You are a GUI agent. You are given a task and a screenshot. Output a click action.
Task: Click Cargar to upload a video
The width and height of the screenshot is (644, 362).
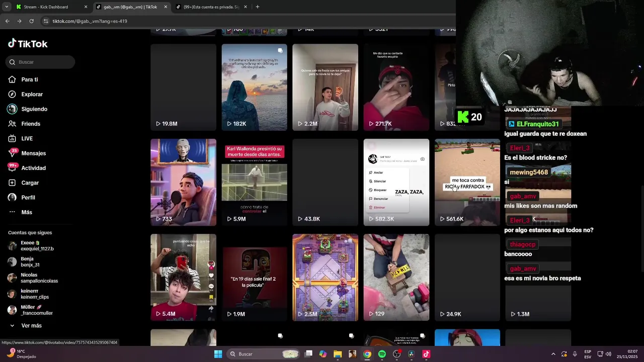pos(24,183)
